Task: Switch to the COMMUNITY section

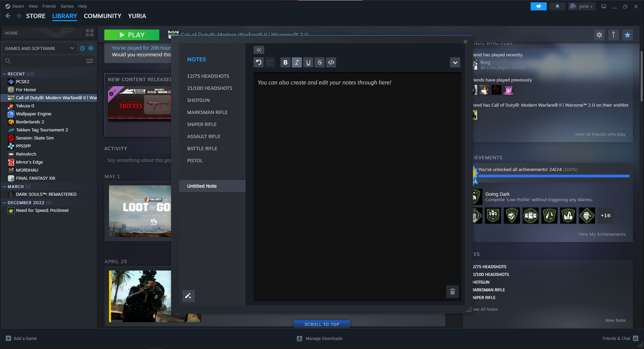Action: pyautogui.click(x=103, y=16)
